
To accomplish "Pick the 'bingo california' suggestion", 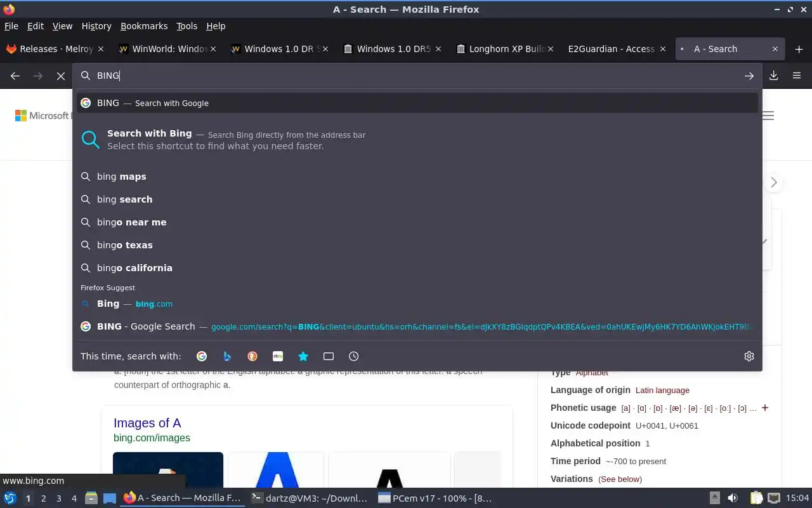I will [x=417, y=268].
